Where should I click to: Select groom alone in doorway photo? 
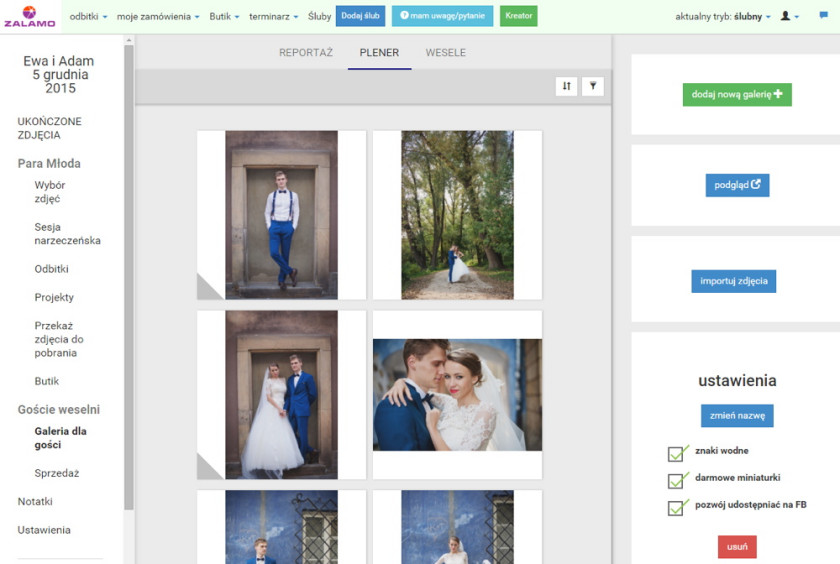[x=281, y=215]
